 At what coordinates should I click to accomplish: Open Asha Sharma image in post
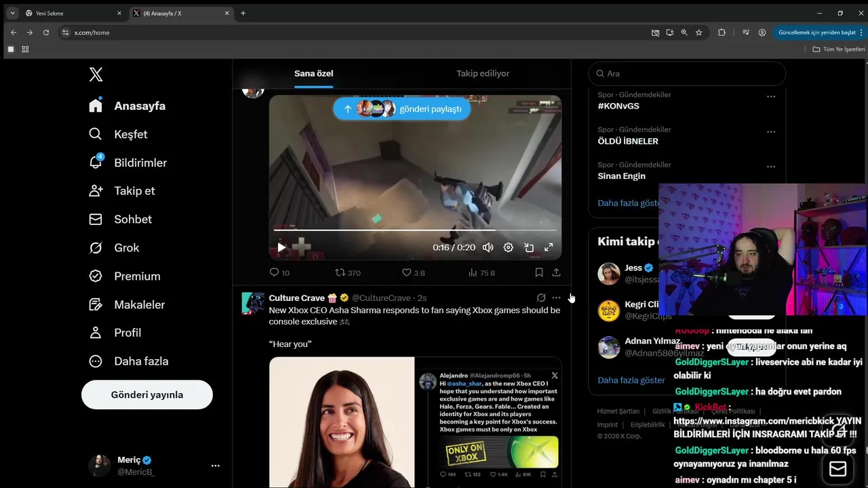click(342, 422)
